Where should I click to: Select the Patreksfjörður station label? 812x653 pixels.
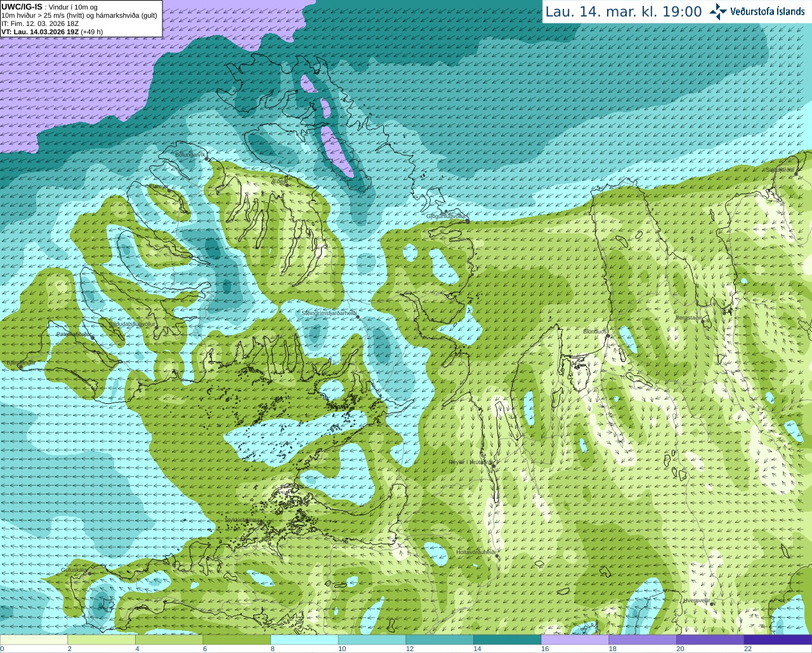74,333
